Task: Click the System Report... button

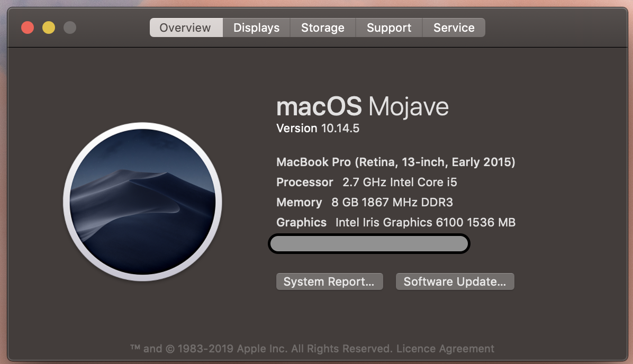Action: coord(329,281)
